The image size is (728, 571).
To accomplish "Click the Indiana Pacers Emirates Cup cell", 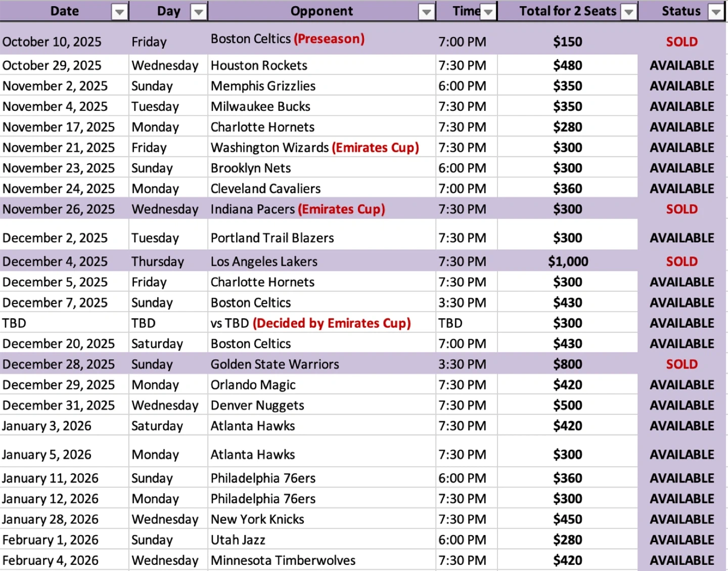I will tap(298, 209).
